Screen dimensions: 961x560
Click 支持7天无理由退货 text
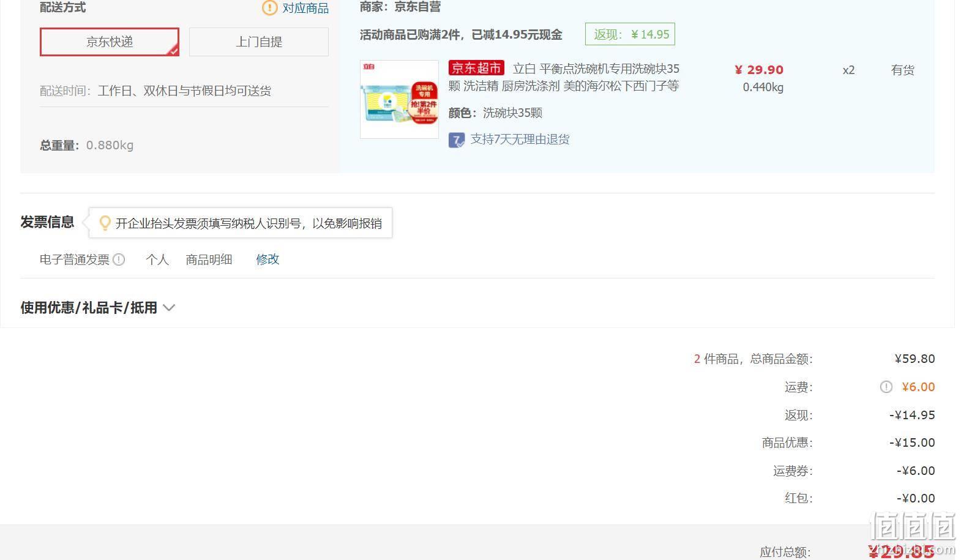pyautogui.click(x=520, y=140)
